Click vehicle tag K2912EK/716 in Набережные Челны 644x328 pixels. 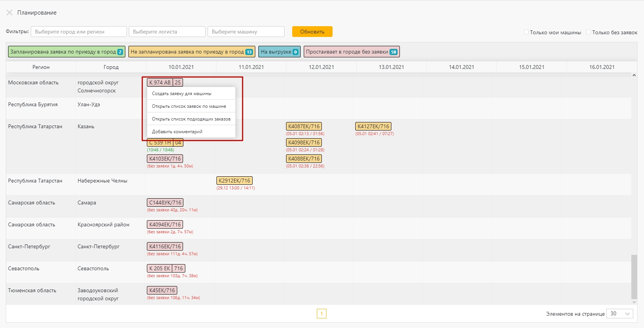pos(234,181)
